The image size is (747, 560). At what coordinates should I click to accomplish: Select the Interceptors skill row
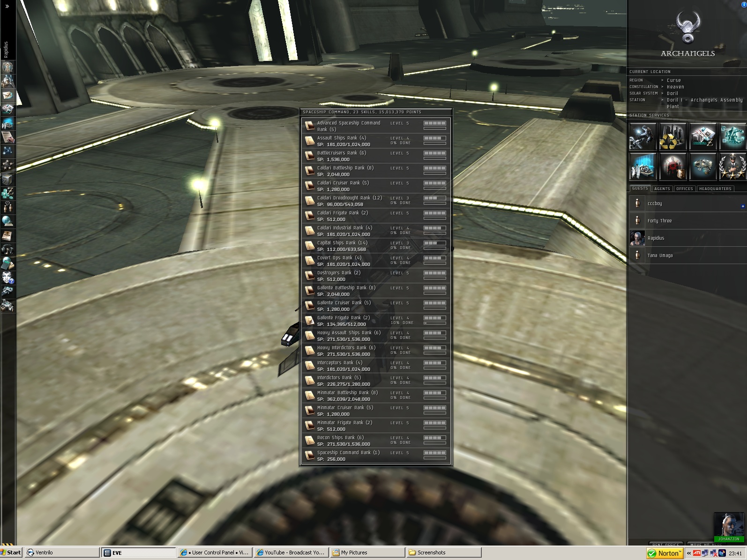[376, 366]
